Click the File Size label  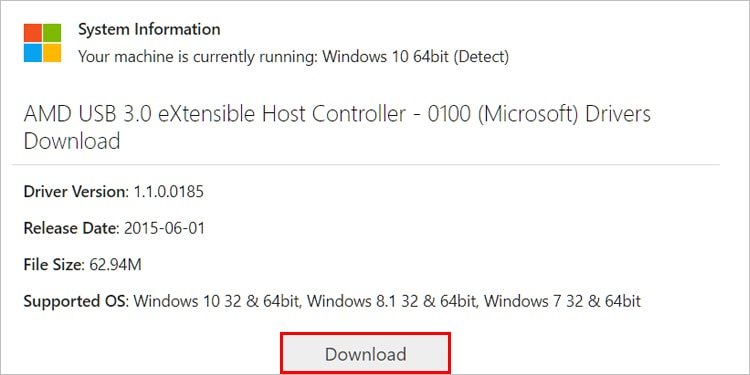point(54,265)
